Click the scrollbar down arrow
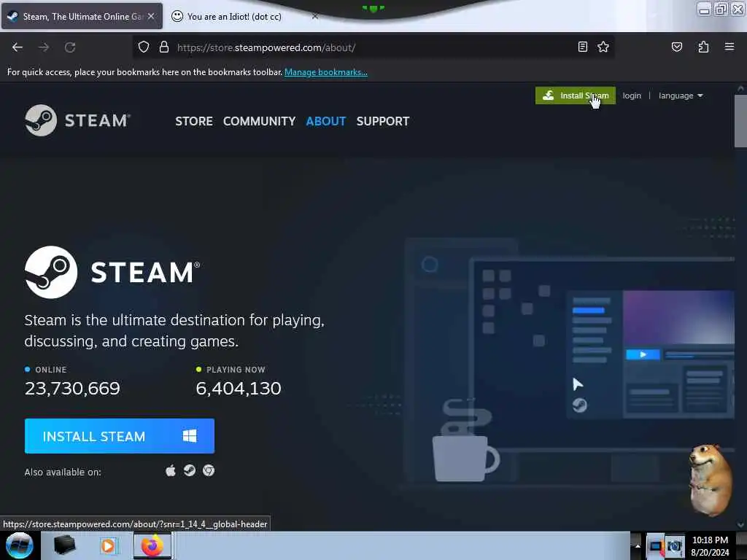 coord(740,525)
